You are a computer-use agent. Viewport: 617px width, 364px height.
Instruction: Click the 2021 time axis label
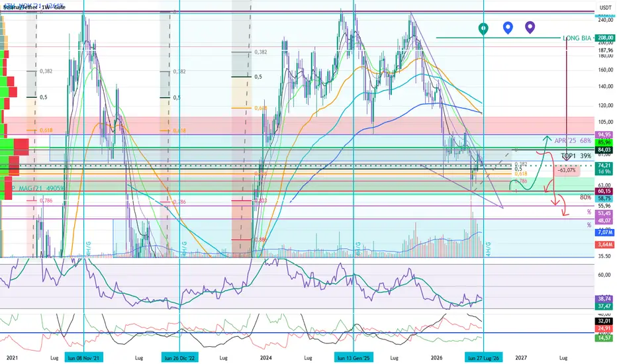tap(12, 357)
